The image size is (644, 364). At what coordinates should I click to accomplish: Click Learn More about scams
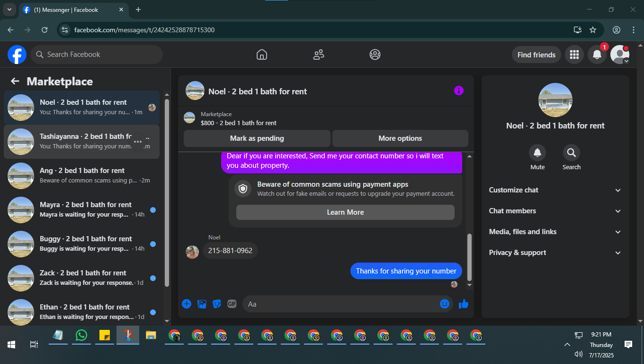[345, 212]
